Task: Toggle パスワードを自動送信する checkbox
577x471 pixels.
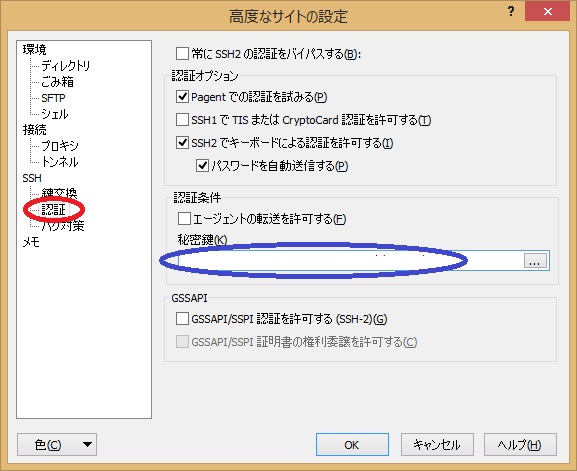Action: pyautogui.click(x=202, y=166)
